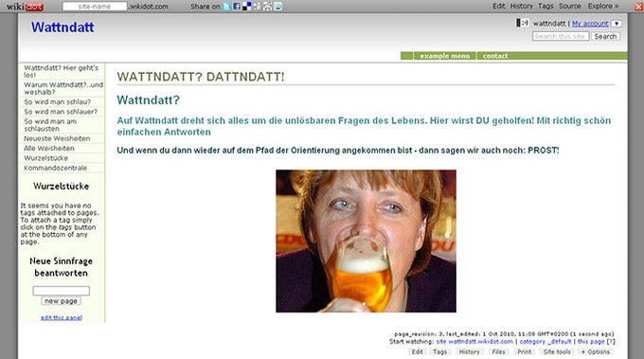Click the user avatar icon beside wattndatt
This screenshot has width=644, height=359.
[x=523, y=23]
